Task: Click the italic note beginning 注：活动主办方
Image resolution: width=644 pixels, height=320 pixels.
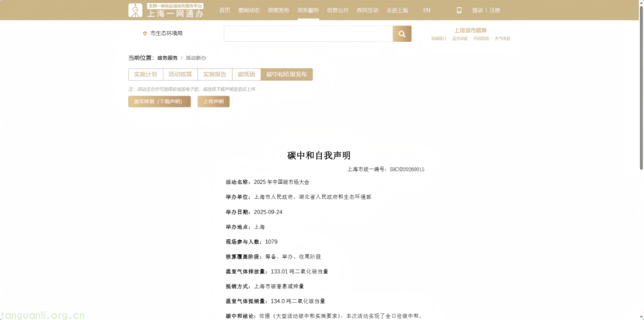Action: tap(192, 89)
